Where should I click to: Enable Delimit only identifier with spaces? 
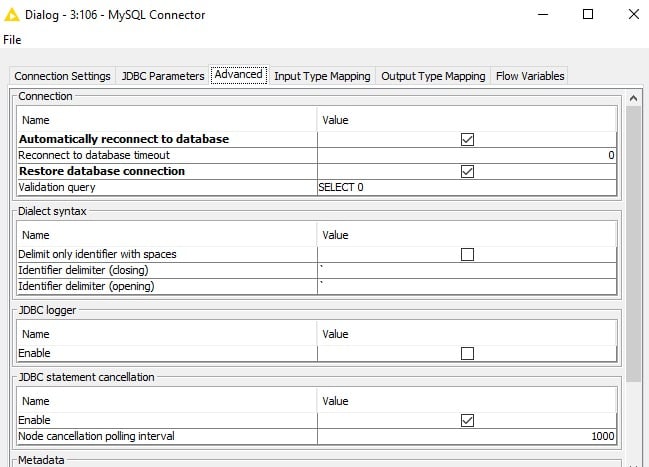point(467,254)
